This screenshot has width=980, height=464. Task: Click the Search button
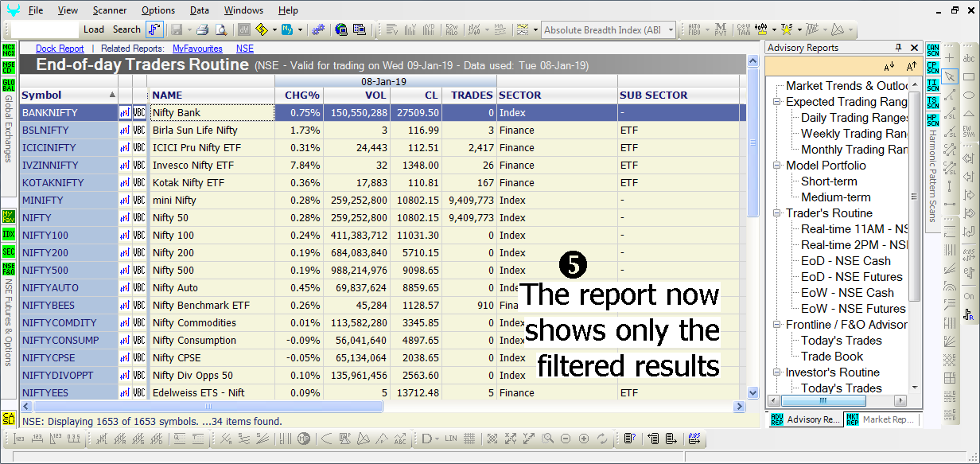click(x=126, y=29)
